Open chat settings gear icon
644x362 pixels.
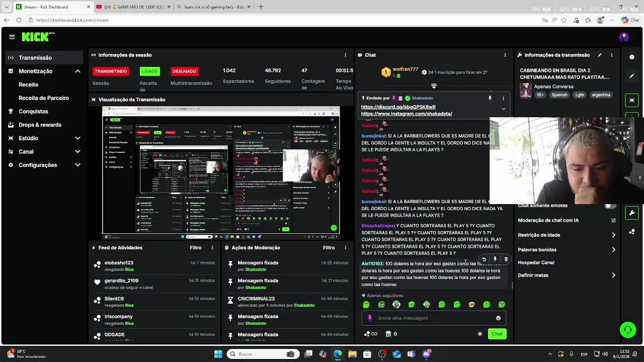tap(480, 334)
